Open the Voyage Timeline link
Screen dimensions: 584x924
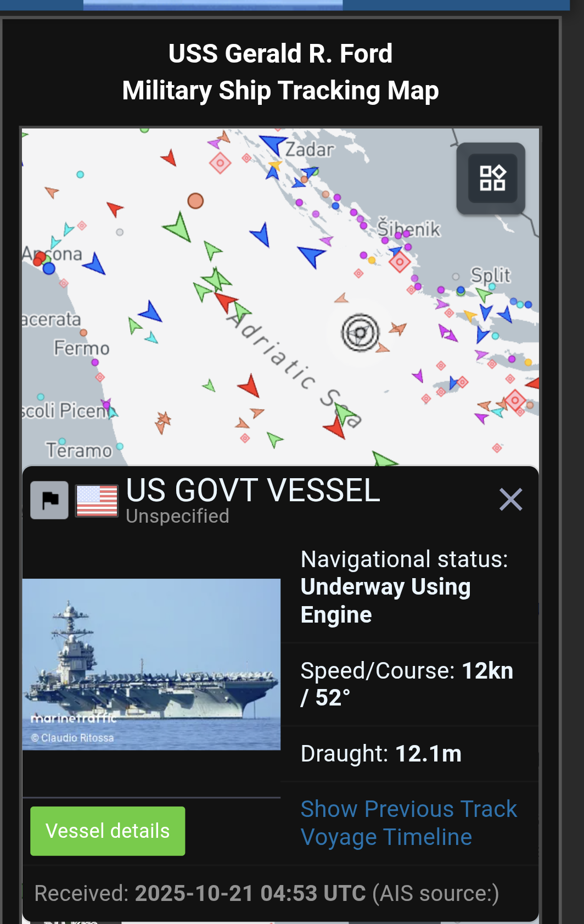click(x=386, y=837)
